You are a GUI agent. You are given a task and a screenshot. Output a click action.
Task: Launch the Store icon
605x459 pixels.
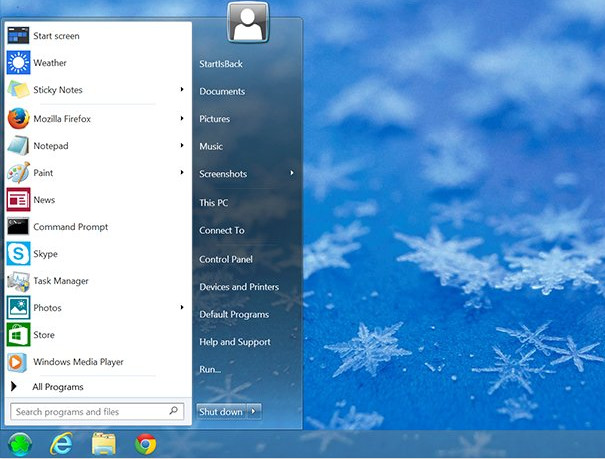coord(18,334)
